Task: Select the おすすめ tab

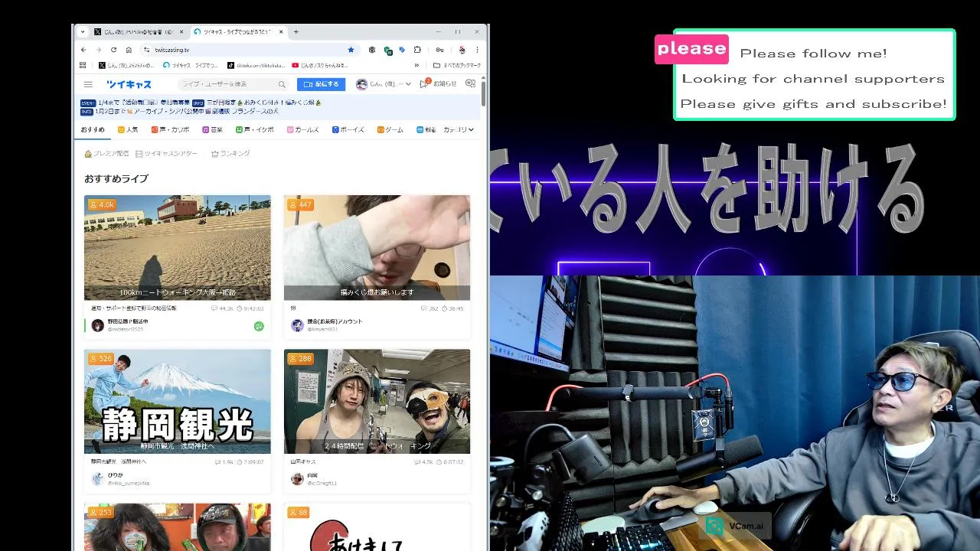Action: (93, 130)
